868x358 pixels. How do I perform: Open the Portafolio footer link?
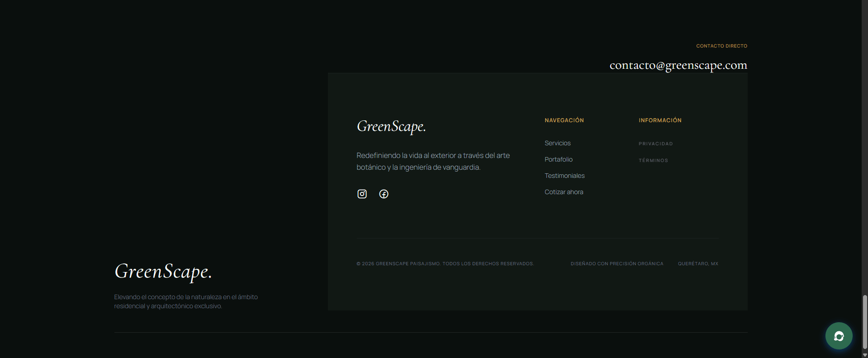pyautogui.click(x=558, y=159)
